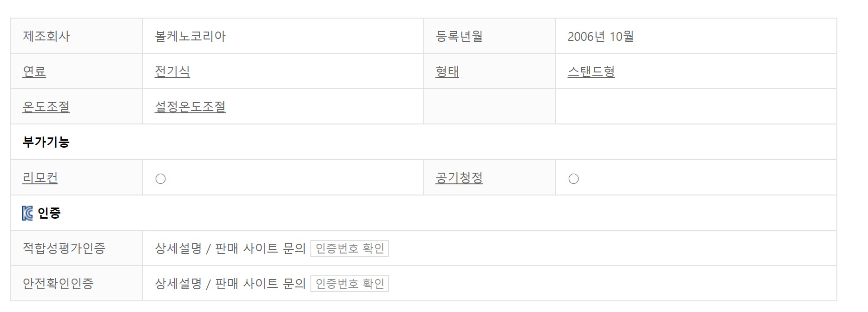868x312 pixels.
Task: Click the 제조회사 row label
Action: click(x=46, y=36)
